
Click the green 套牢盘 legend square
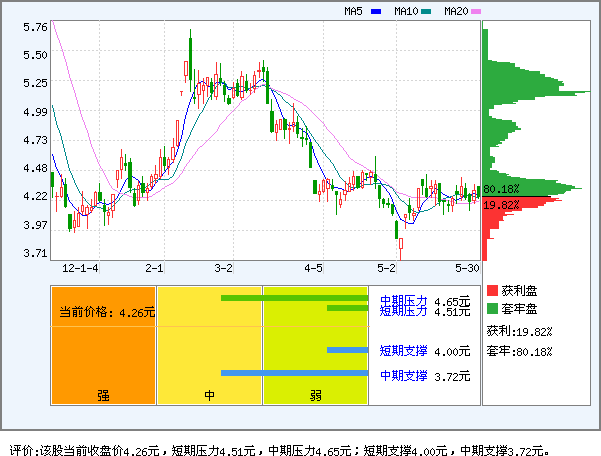tap(492, 308)
